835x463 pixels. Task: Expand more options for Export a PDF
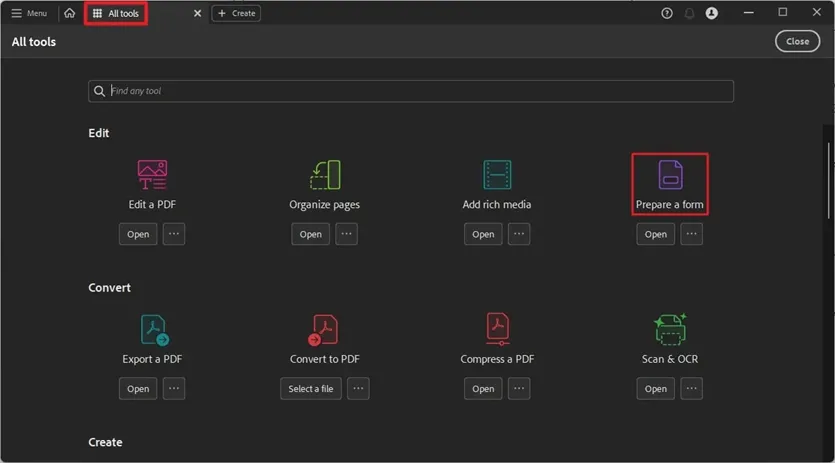174,389
